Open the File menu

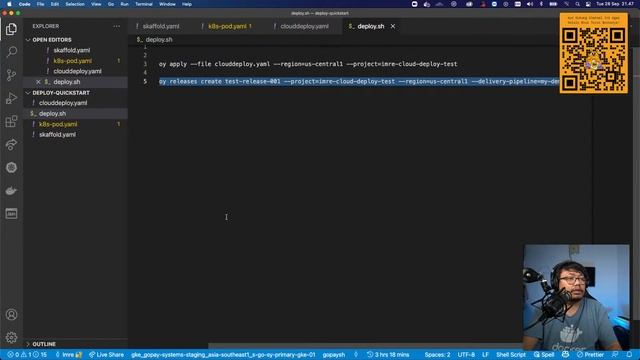coord(40,4)
